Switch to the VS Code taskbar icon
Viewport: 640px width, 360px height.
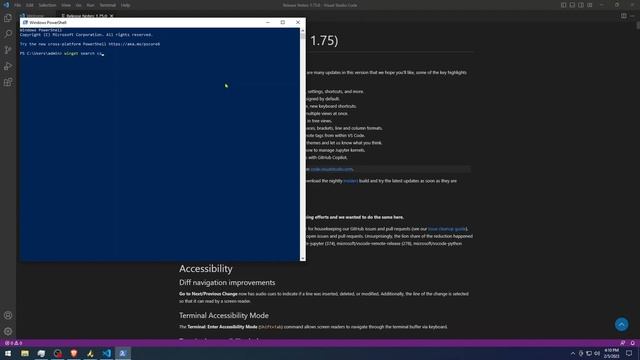tap(107, 353)
